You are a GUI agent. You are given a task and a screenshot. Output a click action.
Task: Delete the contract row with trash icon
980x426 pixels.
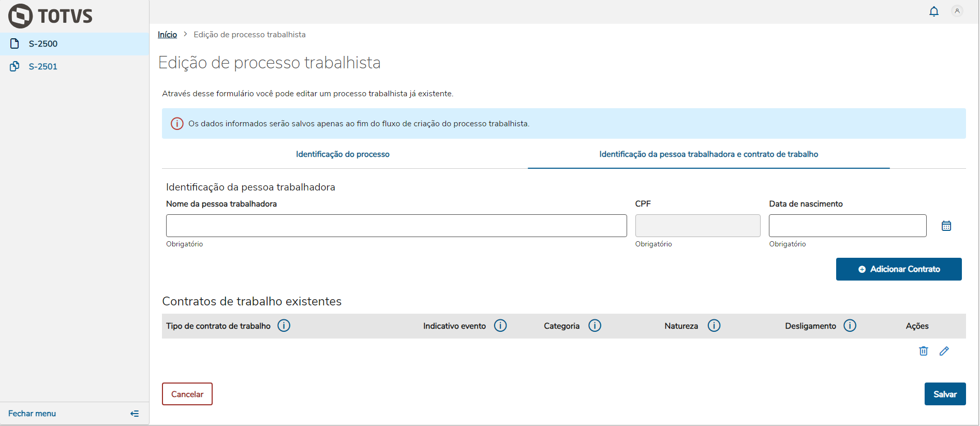pyautogui.click(x=924, y=351)
